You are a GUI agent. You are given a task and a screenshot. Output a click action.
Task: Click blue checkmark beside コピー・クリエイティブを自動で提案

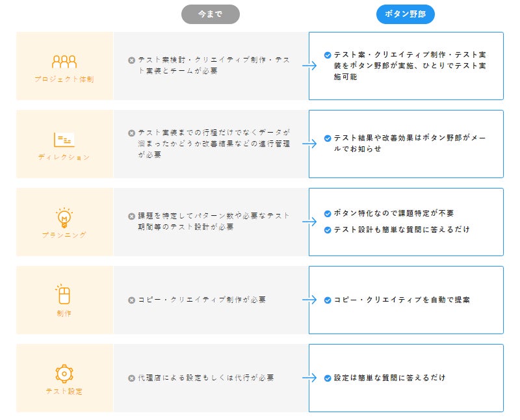[x=328, y=300]
